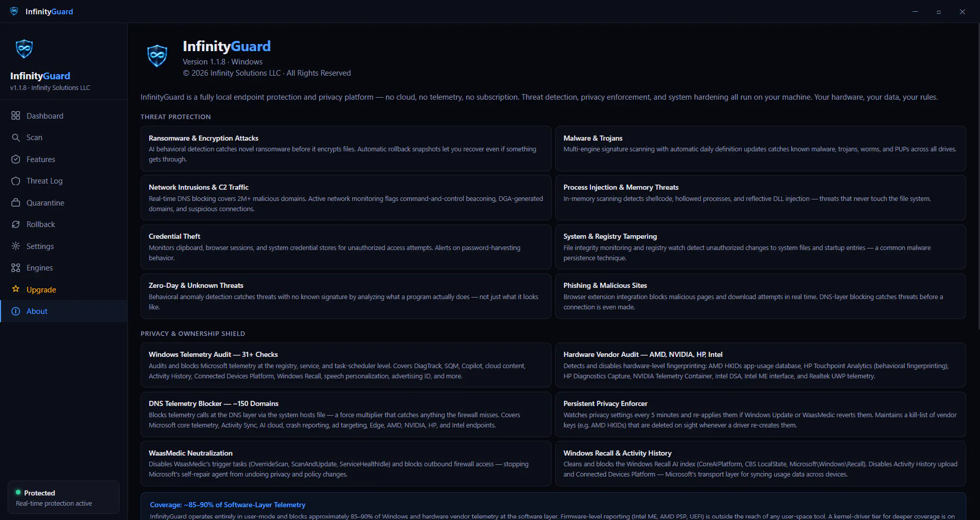The height and width of the screenshot is (520, 980).
Task: Click the large InfinityGuard shield logo in About header
Action: click(157, 56)
